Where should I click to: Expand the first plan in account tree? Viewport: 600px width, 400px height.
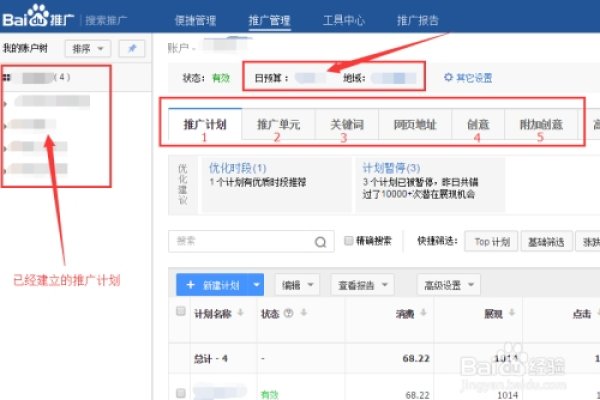(x=5, y=103)
